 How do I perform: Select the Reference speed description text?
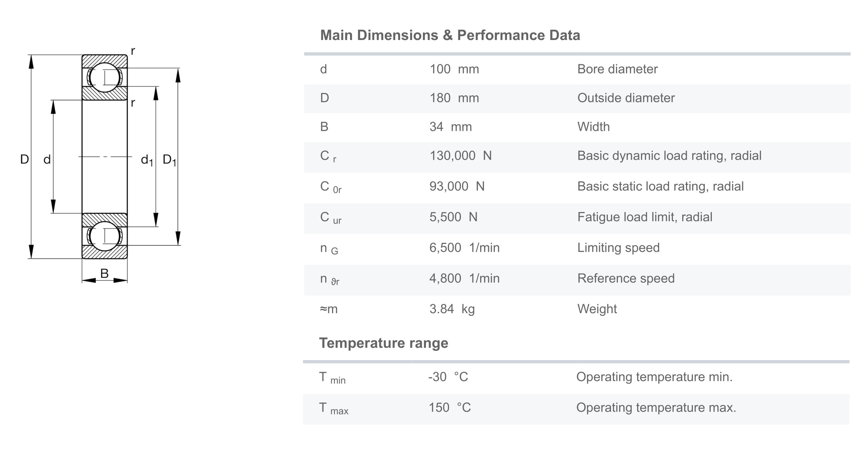[626, 279]
